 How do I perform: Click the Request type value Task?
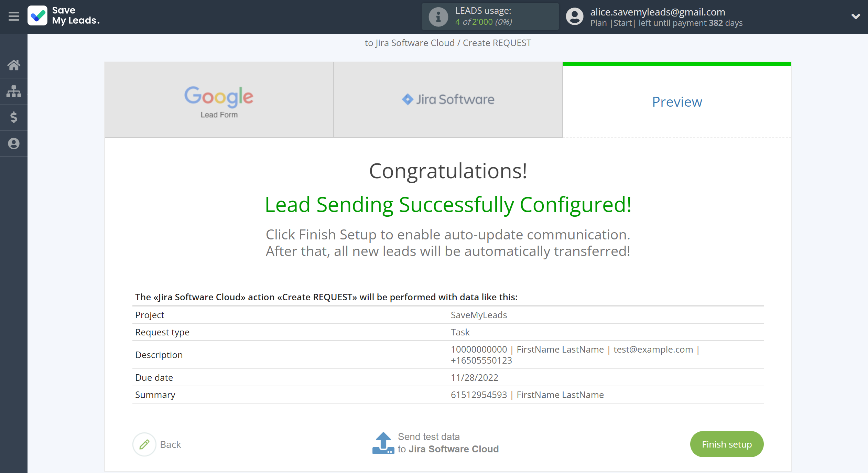(460, 332)
